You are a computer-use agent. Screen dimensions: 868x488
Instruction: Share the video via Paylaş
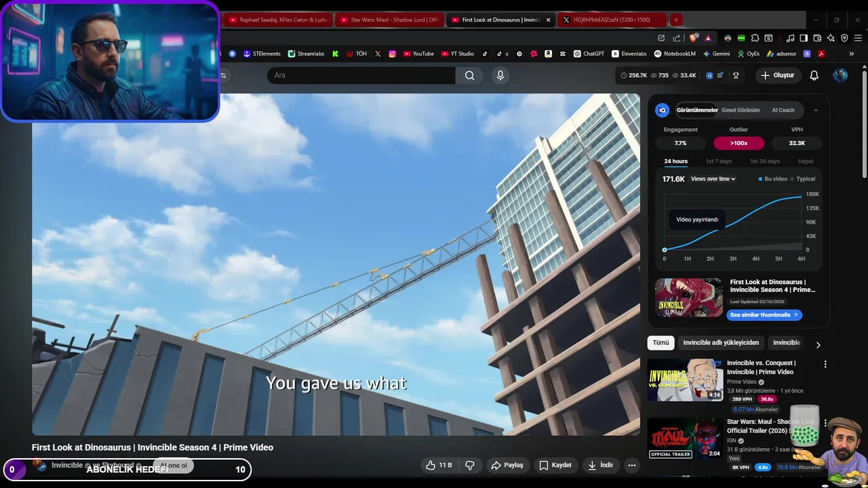(x=507, y=465)
